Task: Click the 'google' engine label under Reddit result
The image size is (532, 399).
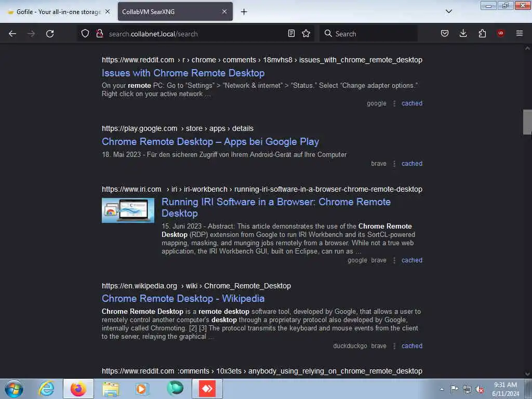Action: (376, 103)
